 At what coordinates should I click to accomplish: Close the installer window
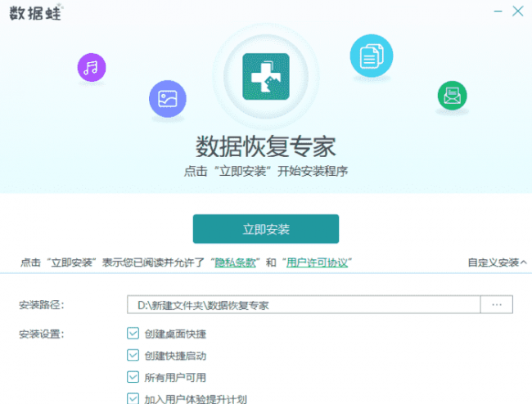pyautogui.click(x=518, y=11)
